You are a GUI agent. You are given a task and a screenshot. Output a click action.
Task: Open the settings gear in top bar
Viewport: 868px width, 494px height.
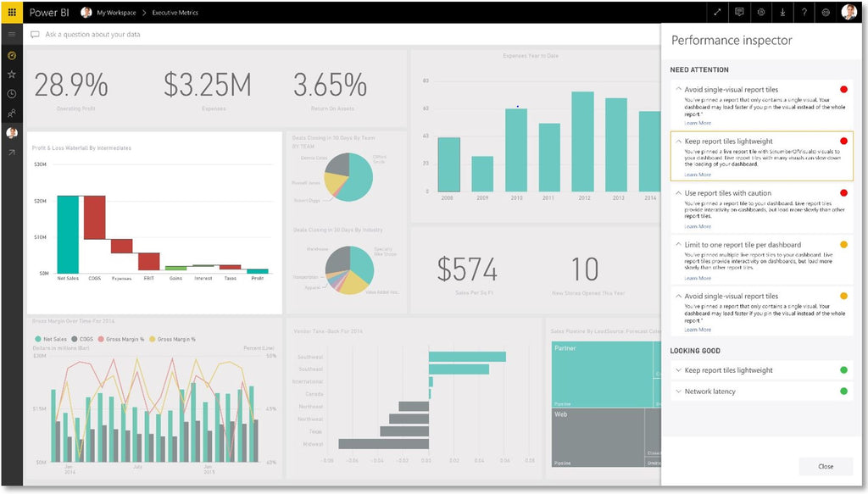coord(761,12)
